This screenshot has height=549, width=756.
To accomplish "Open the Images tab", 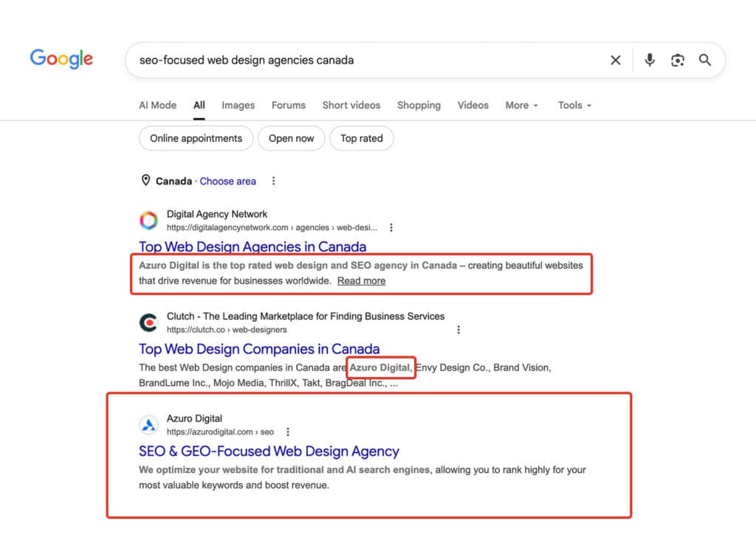I will click(x=238, y=105).
